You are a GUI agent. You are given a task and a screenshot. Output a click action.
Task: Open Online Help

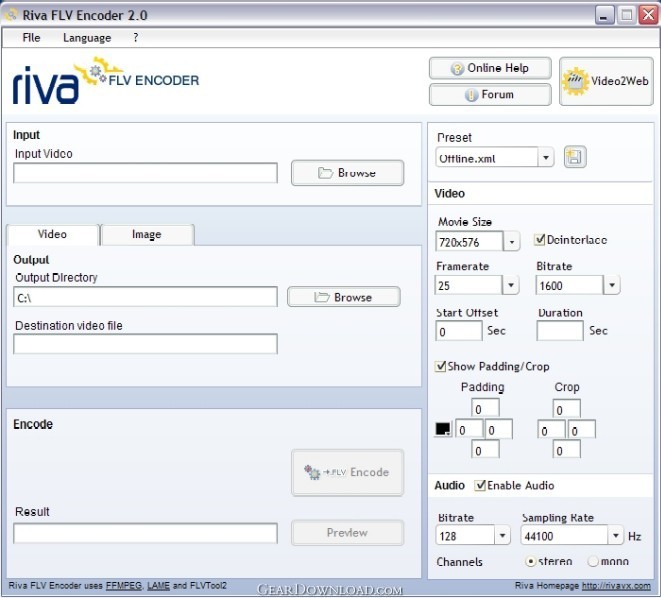(x=490, y=68)
